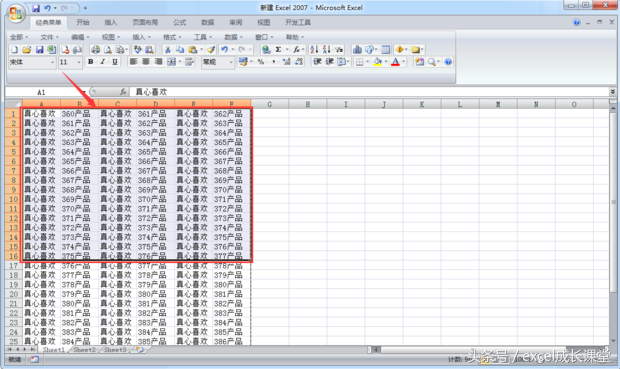Click the New blank workbook icon
Screen dimensions: 620x369
click(15, 49)
